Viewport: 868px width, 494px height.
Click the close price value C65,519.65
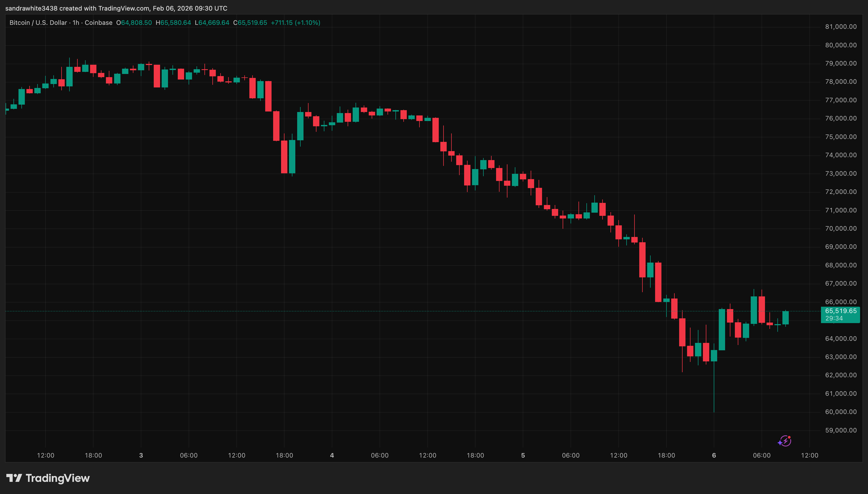(x=251, y=22)
